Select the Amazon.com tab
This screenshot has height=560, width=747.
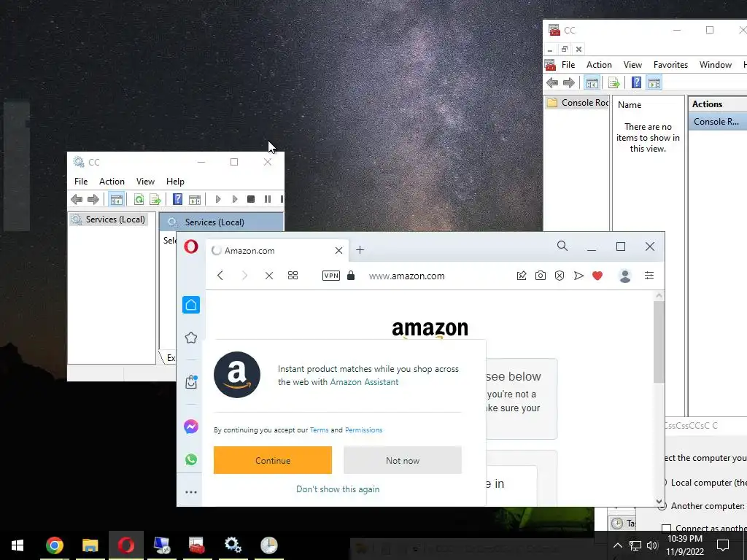coord(277,251)
